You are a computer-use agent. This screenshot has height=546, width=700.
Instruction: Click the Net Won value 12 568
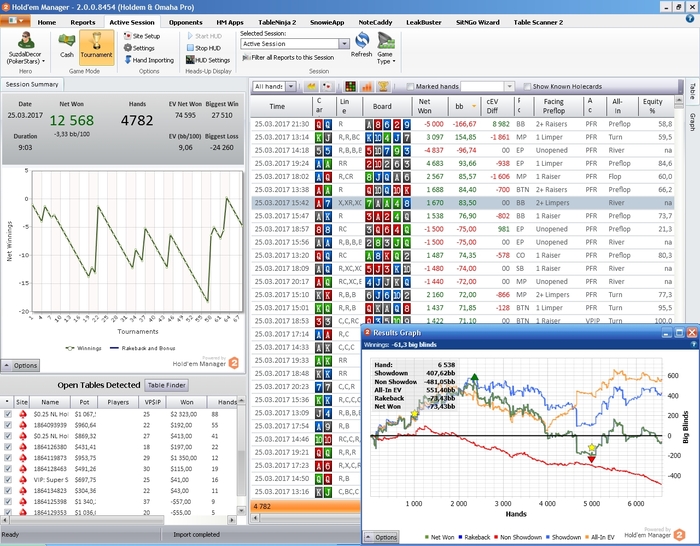(x=71, y=120)
